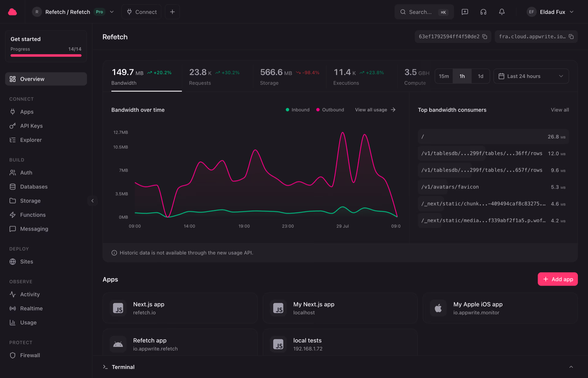Select the 15m interval
Viewport: 588px width, 378px height.
pyautogui.click(x=444, y=76)
